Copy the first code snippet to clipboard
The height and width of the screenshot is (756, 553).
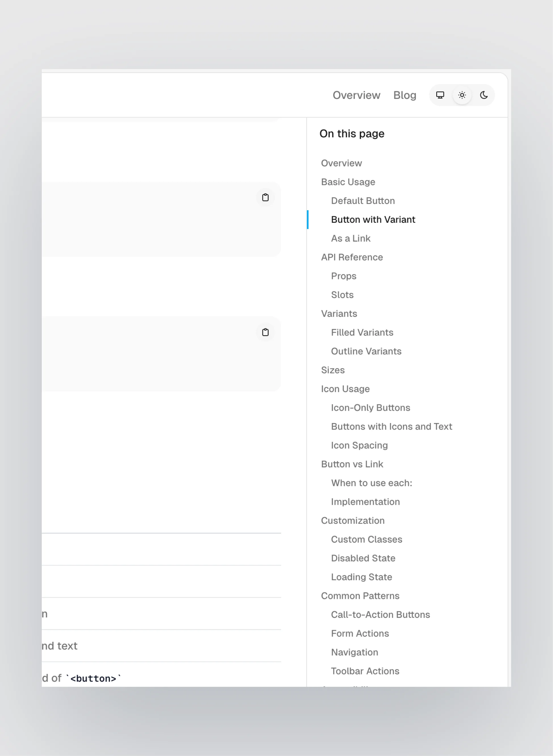tap(266, 197)
